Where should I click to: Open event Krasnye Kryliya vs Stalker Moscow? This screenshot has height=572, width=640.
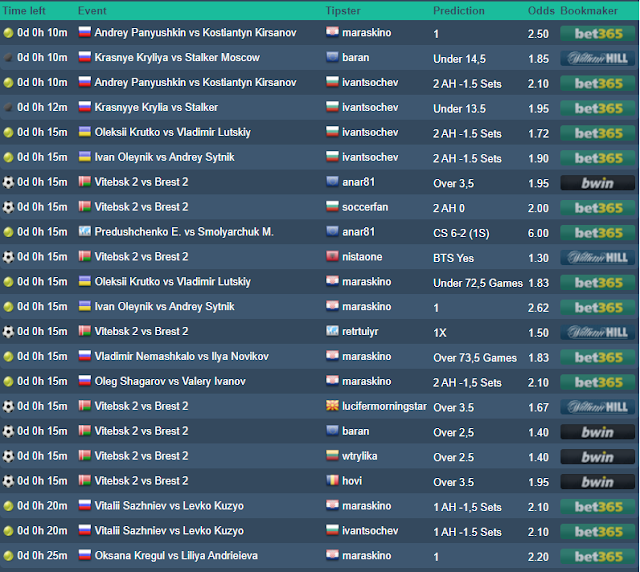[x=177, y=58]
